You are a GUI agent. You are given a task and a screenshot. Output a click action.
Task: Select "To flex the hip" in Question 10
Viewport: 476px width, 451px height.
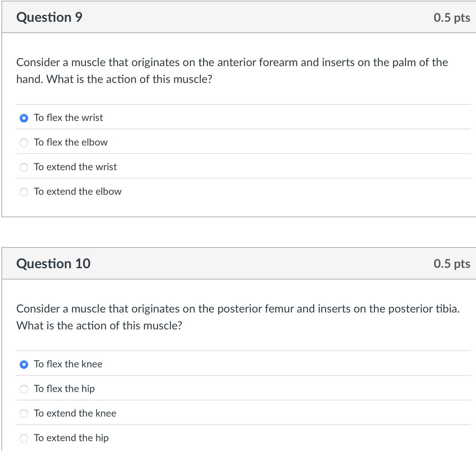(x=24, y=389)
